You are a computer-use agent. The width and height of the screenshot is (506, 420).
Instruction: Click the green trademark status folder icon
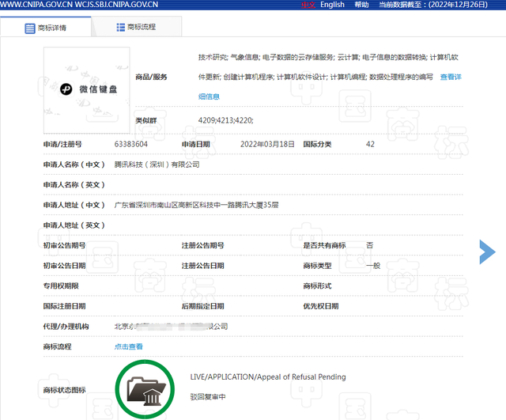(145, 389)
